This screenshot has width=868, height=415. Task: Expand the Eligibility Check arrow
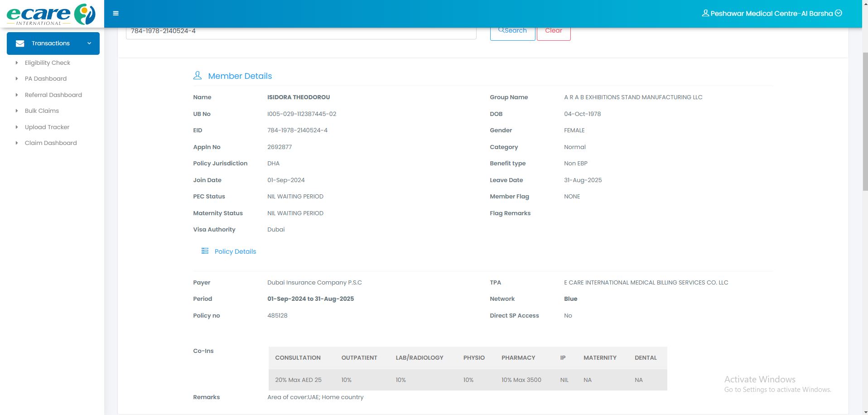tap(17, 63)
